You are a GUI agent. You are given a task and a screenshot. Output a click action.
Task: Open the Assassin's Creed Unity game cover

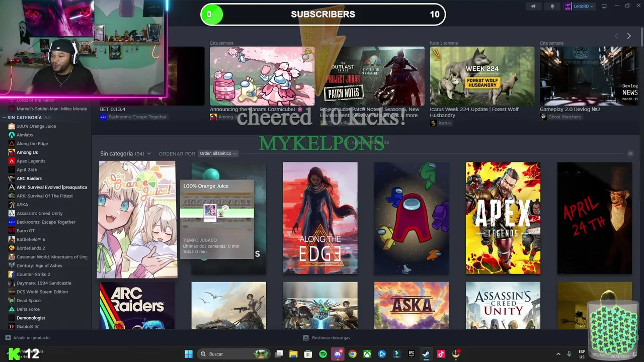[503, 306]
